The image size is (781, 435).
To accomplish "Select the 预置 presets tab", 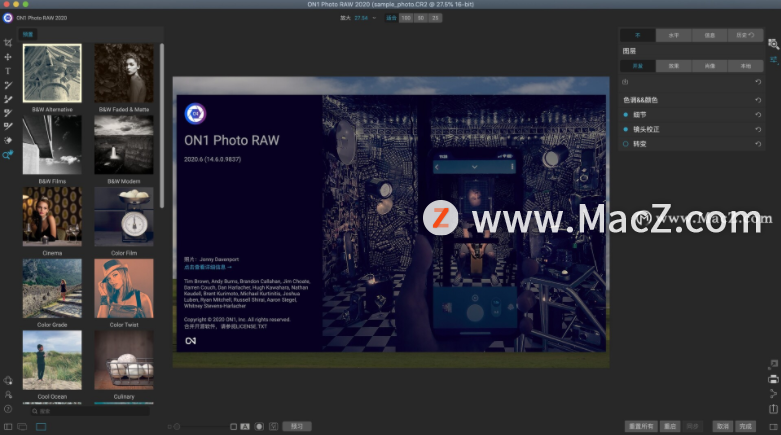I will pyautogui.click(x=27, y=34).
